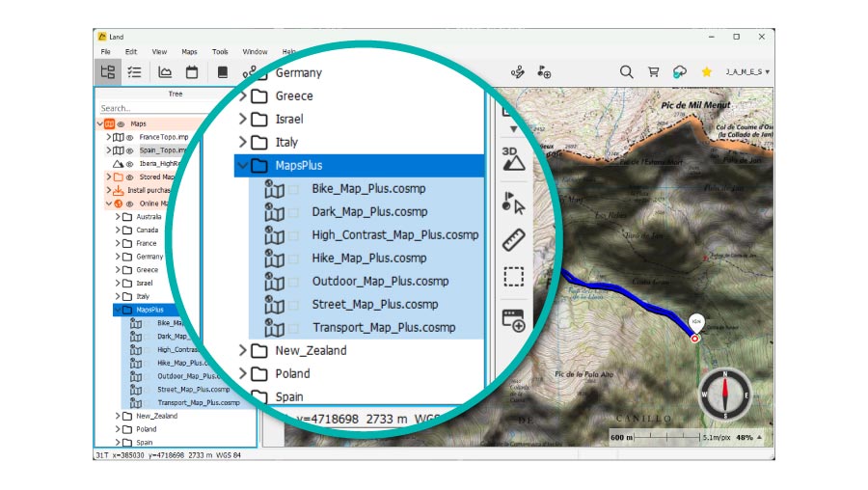Open the J_A_M_E_S user dropdown
Viewport: 868px width, 490px height.
(747, 72)
